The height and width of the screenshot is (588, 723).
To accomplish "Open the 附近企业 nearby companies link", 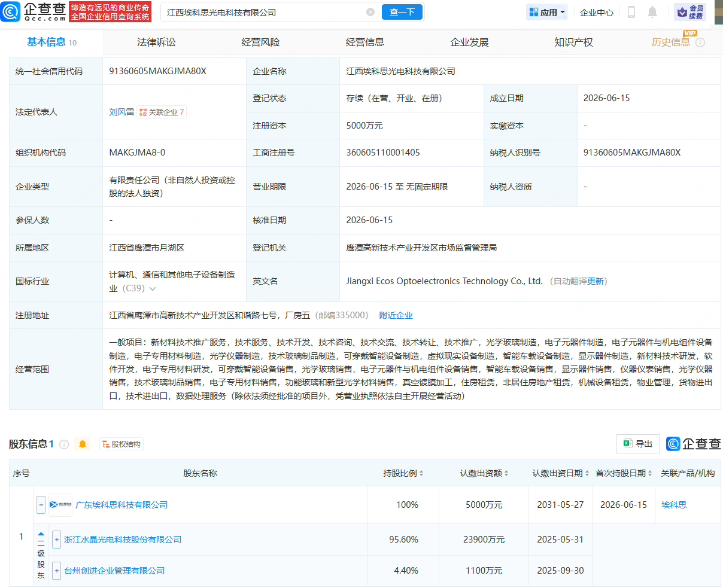I will tap(396, 315).
